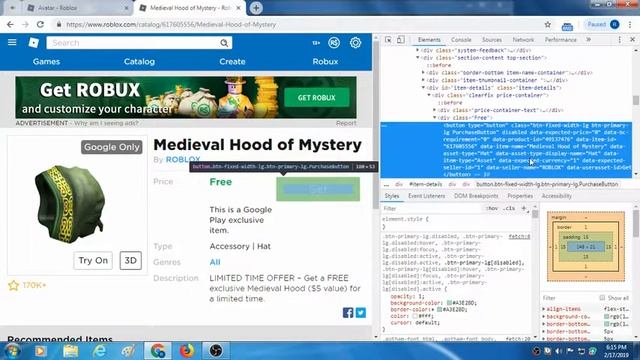Toggle .cls class editor
The image size is (640, 360).
pyautogui.click(x=509, y=208)
